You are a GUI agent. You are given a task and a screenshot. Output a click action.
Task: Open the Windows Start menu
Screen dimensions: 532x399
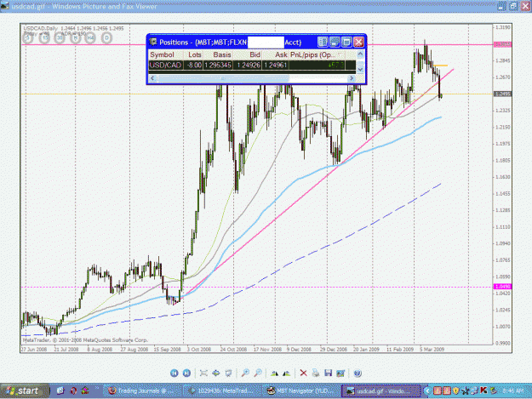(24, 390)
